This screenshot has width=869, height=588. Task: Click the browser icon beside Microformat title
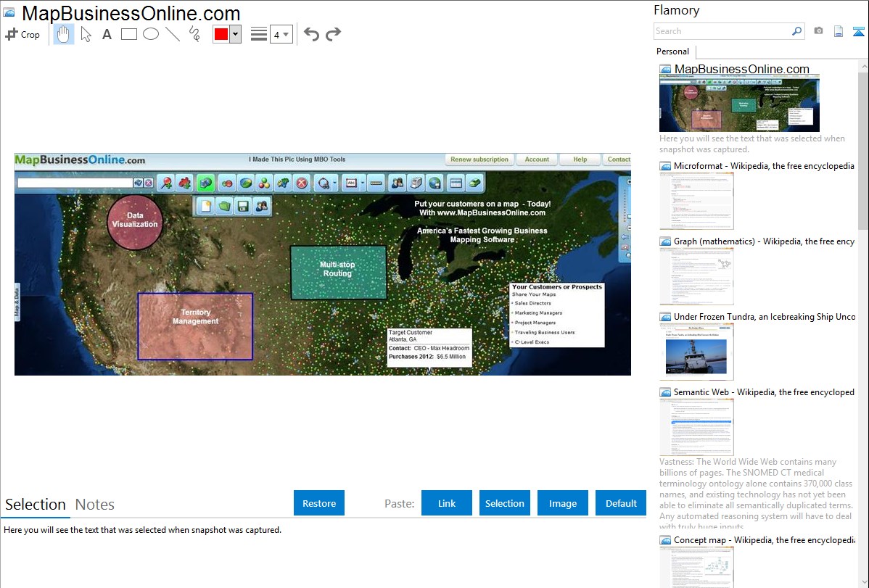pyautogui.click(x=665, y=166)
